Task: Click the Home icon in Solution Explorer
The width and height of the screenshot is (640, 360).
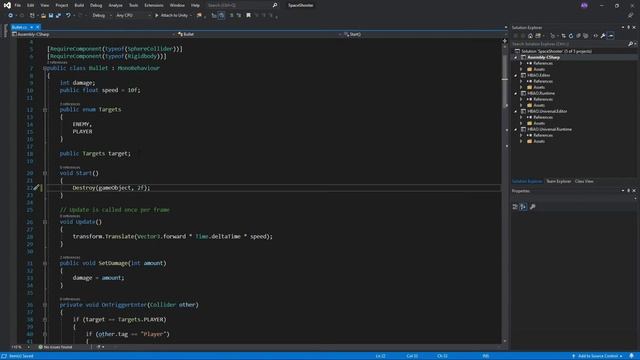Action: pos(530,36)
